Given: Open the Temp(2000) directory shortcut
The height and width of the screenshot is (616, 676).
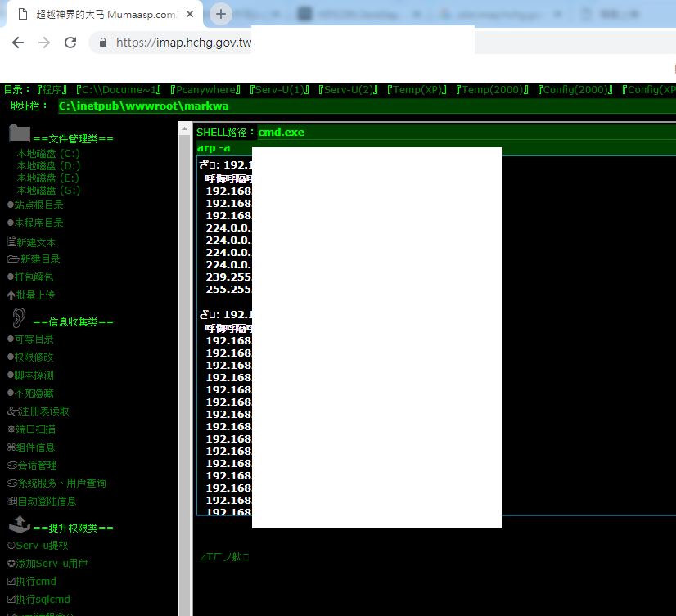Looking at the screenshot, I should (493, 90).
